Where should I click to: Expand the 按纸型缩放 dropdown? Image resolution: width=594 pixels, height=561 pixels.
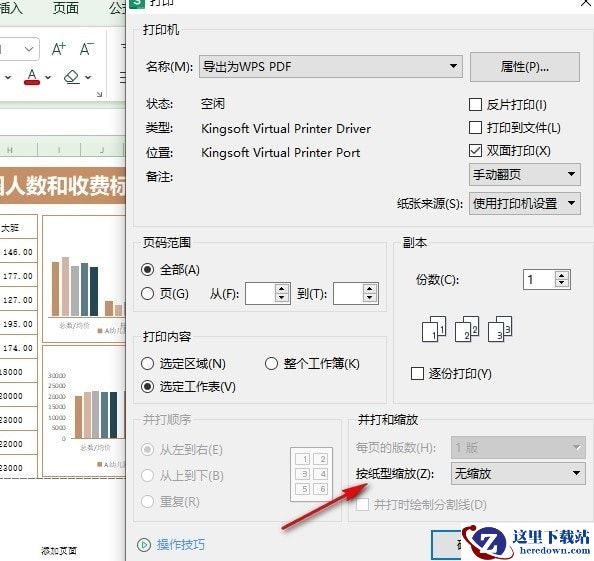(x=518, y=473)
